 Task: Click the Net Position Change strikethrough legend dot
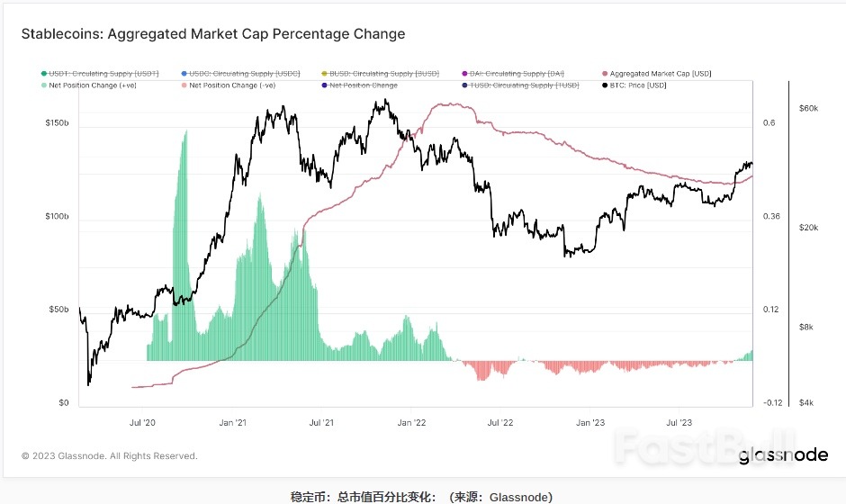[324, 85]
